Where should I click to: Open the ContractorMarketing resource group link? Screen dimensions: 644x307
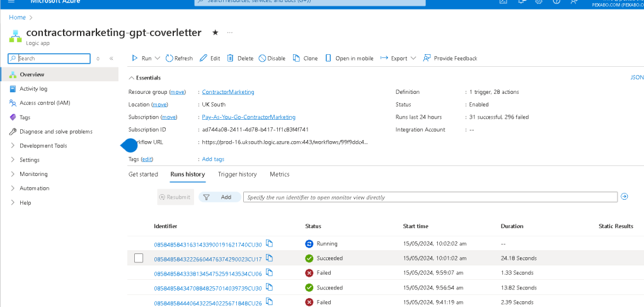pyautogui.click(x=228, y=92)
